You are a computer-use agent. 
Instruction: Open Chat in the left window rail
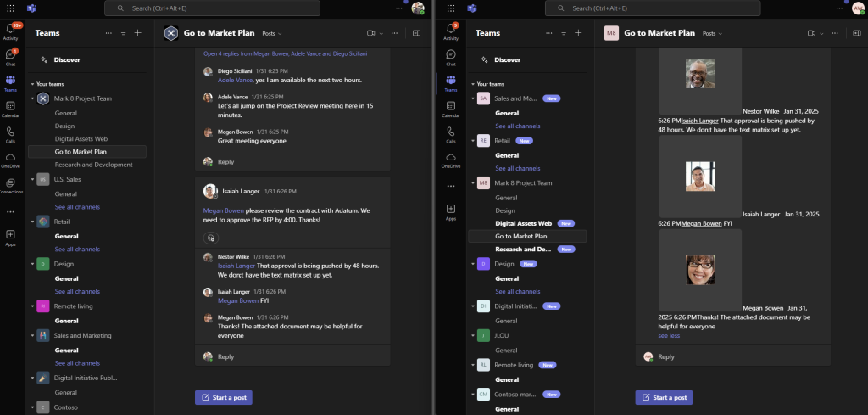(10, 58)
